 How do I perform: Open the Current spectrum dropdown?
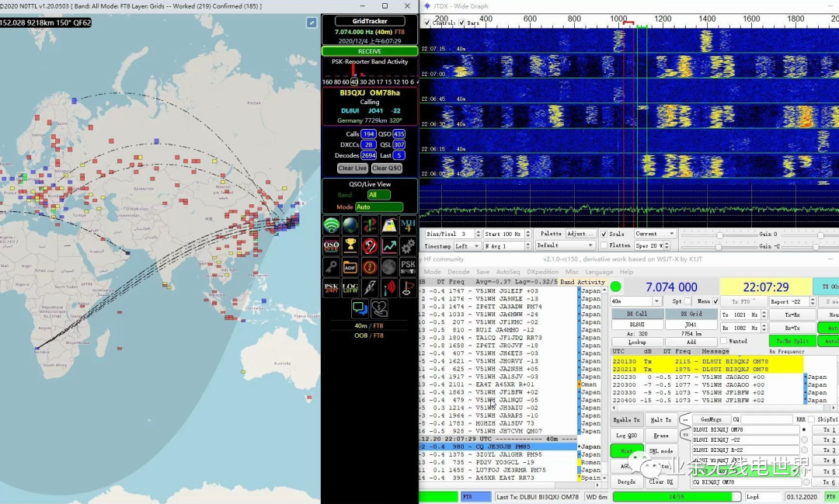tap(655, 234)
